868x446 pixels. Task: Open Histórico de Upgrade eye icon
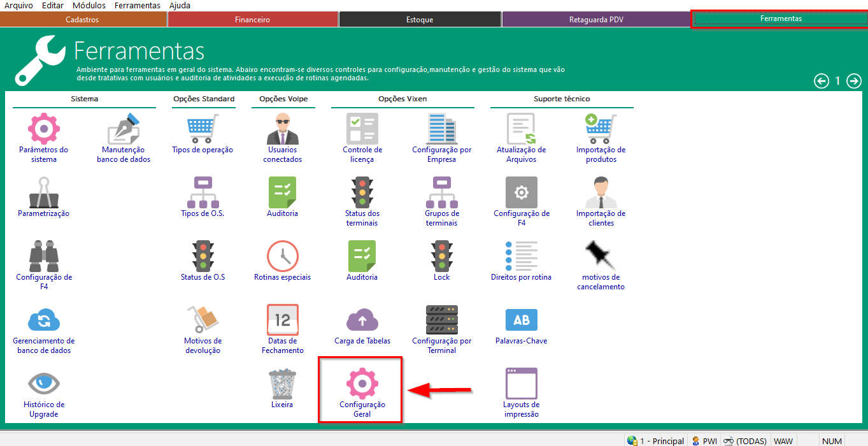(44, 384)
